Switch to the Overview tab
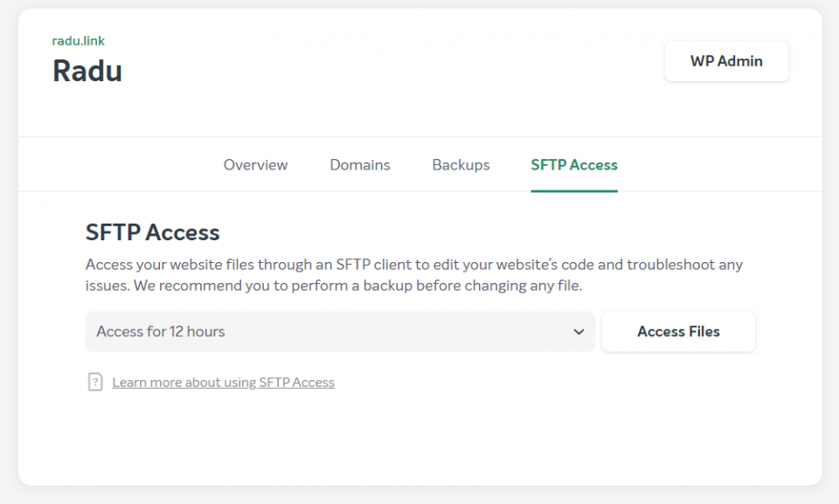 tap(255, 165)
